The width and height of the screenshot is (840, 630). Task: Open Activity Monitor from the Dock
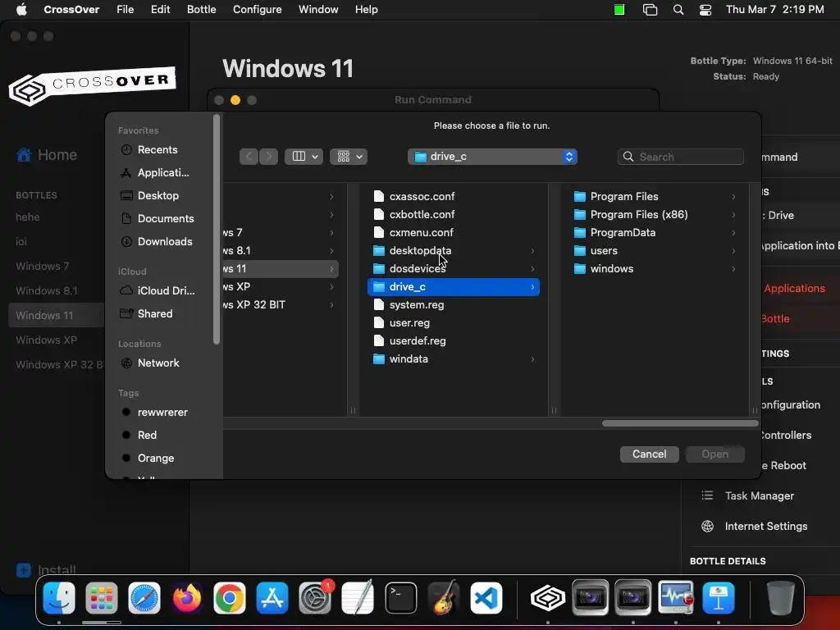[676, 598]
